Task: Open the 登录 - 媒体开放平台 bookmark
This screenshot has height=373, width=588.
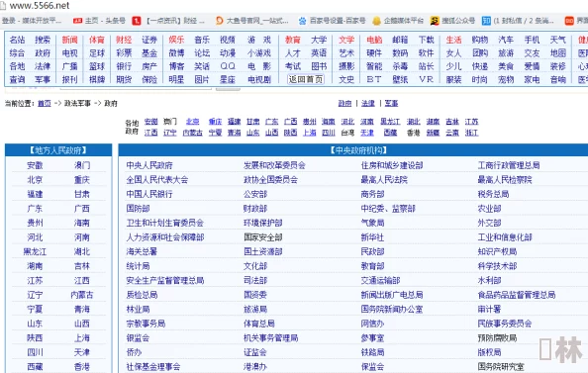Action: (31, 21)
